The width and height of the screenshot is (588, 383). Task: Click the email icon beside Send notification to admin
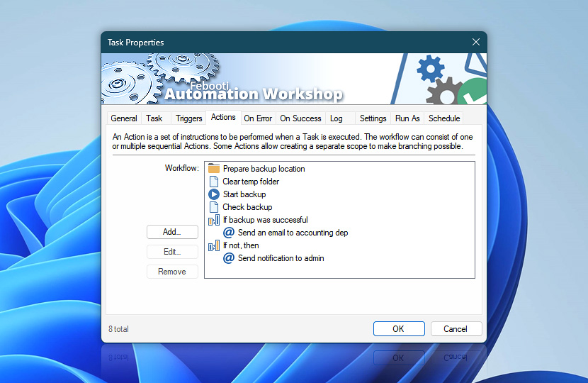[229, 258]
